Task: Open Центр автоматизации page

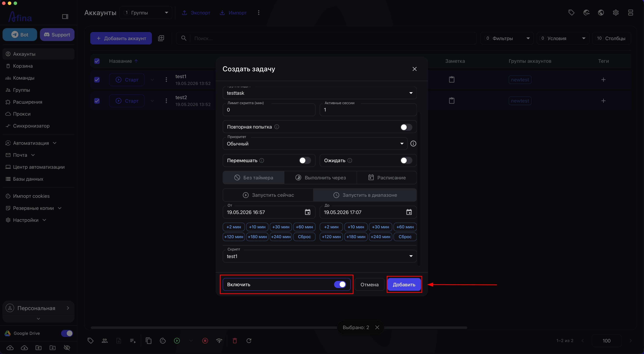Action: click(x=39, y=167)
